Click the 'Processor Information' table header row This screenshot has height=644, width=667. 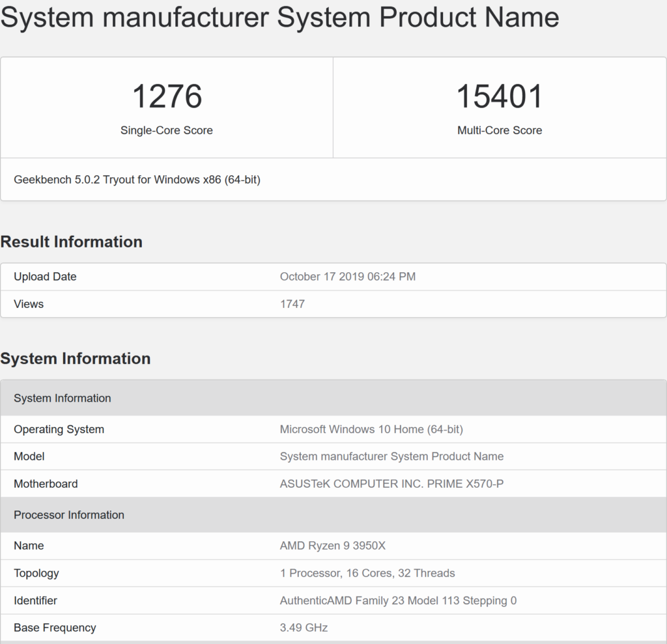click(x=333, y=514)
